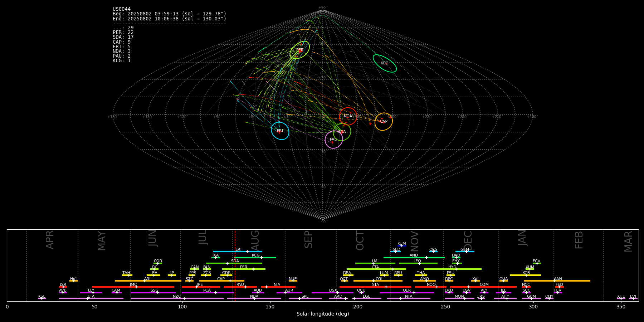The height and width of the screenshot is (322, 644).
Task: Click the LEO shower bar in timeline
Action: coord(418,263)
